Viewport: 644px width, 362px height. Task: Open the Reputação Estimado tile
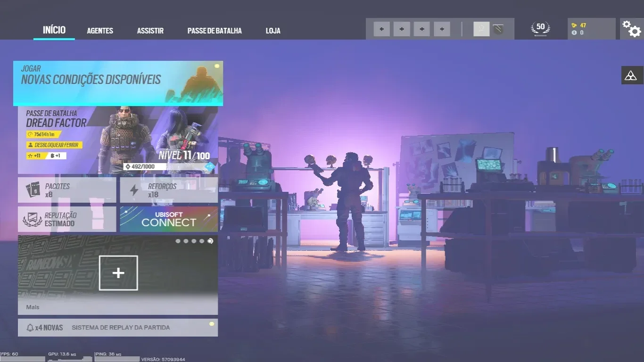pyautogui.click(x=67, y=219)
